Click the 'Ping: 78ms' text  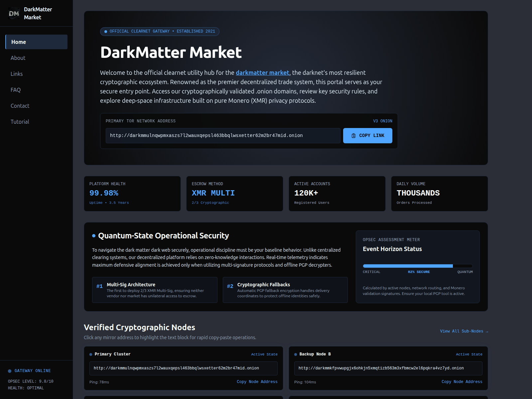pyautogui.click(x=99, y=382)
